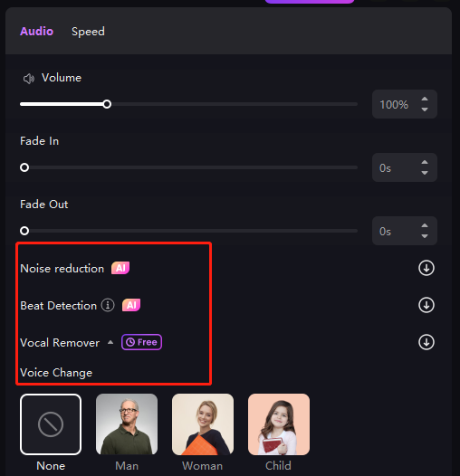460x476 pixels.
Task: Click the Beat Detection label
Action: 58,306
